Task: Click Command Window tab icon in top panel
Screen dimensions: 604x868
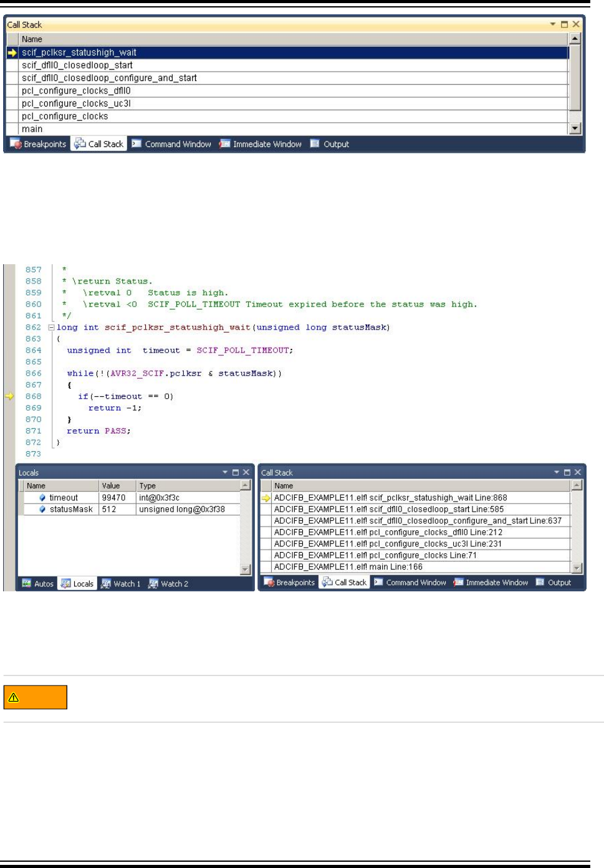Action: 137,144
